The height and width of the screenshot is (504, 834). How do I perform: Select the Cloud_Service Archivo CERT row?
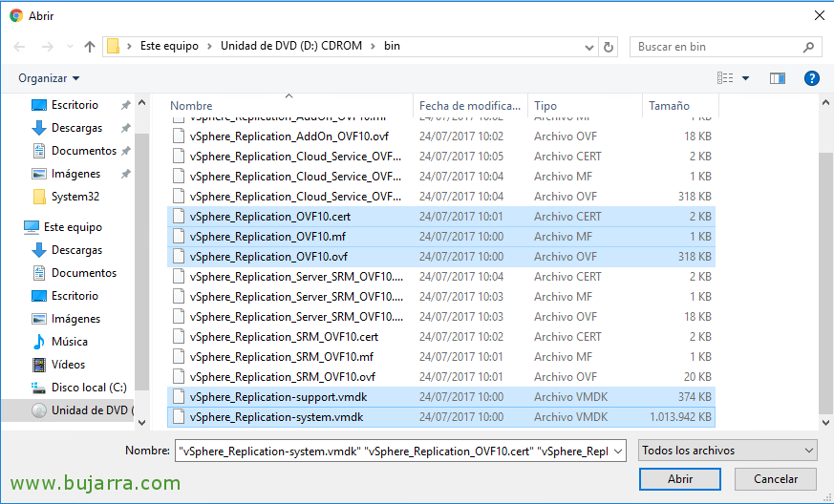(x=441, y=157)
